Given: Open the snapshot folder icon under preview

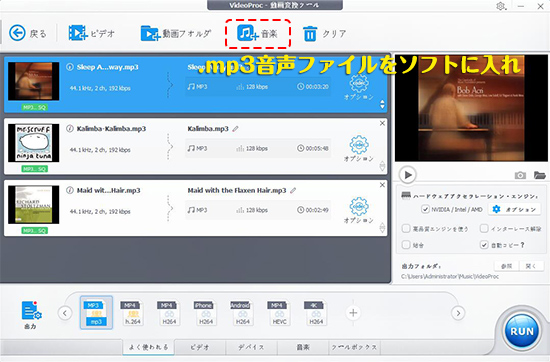Looking at the screenshot, I should pos(539,175).
